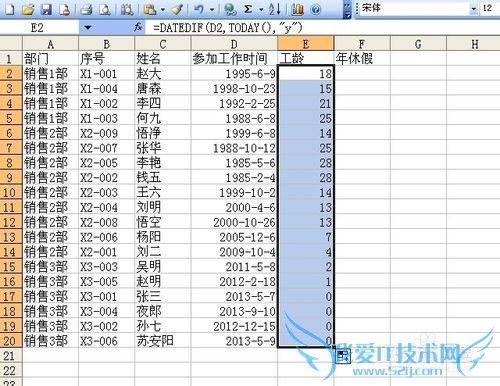Select the row 21 header

point(11,356)
